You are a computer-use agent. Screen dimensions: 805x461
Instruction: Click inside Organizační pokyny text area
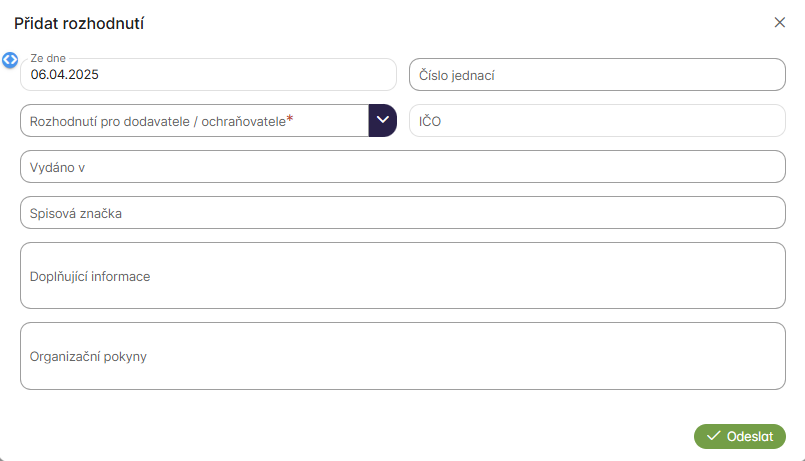point(402,356)
